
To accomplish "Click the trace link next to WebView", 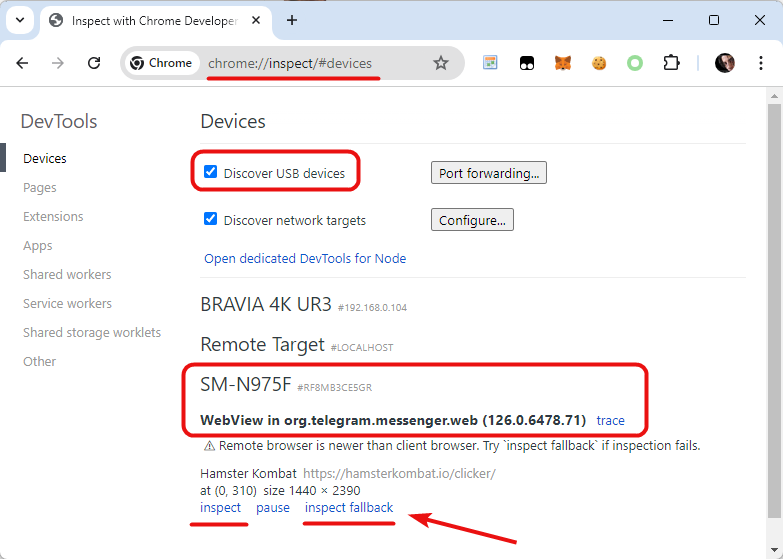I will (x=610, y=421).
